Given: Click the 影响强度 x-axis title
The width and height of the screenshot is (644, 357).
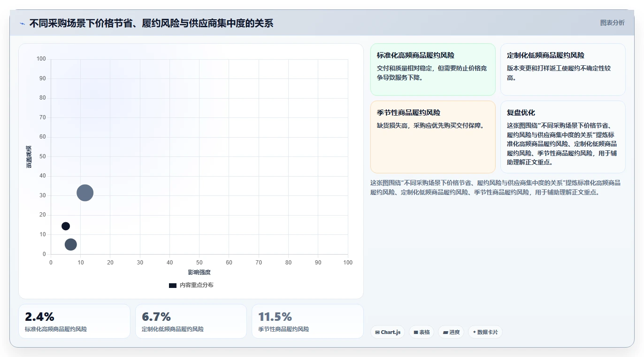Looking at the screenshot, I should point(199,272).
